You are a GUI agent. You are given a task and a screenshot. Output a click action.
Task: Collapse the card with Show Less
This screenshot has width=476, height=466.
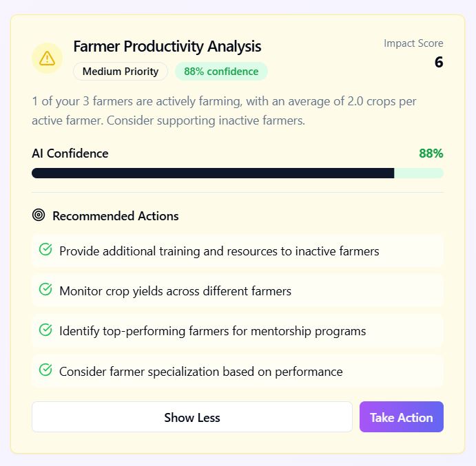(x=192, y=417)
